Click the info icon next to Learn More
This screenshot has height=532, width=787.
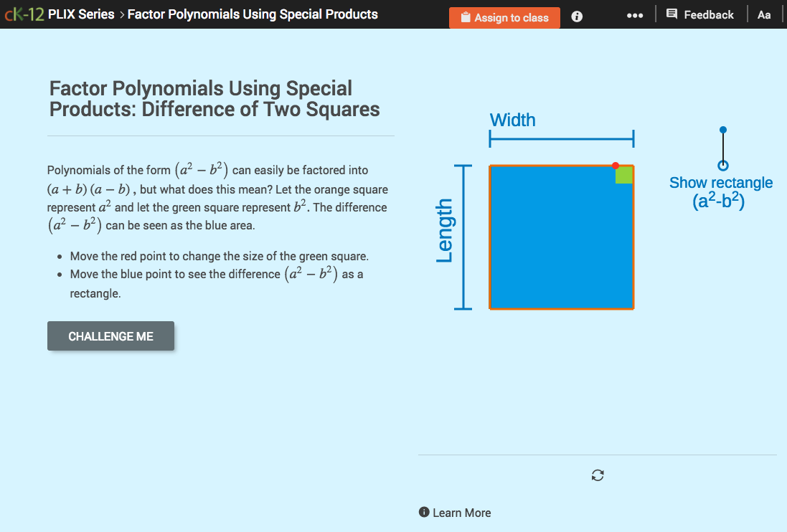(423, 513)
